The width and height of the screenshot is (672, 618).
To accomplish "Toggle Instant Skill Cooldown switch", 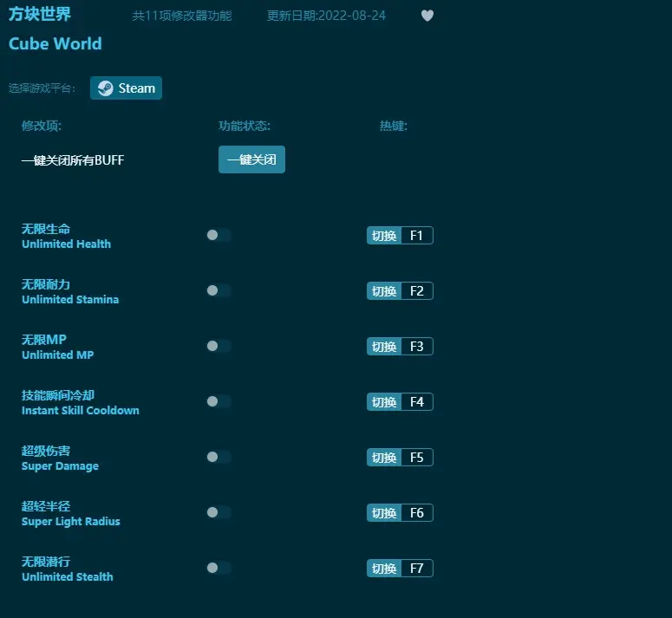I will (x=219, y=401).
